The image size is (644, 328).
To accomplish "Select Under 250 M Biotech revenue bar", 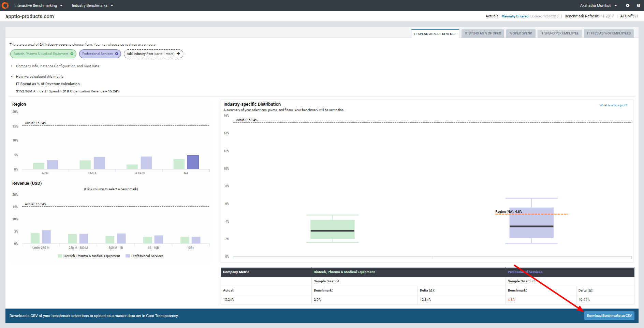I will (35, 238).
